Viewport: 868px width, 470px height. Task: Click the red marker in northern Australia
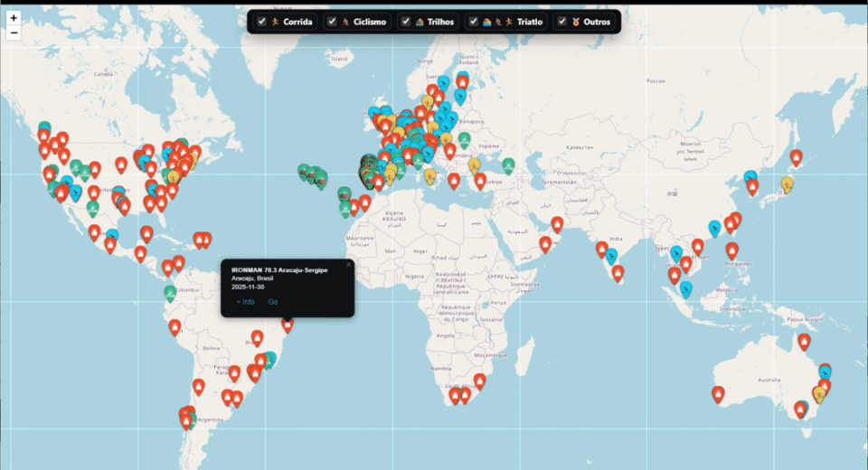click(804, 341)
